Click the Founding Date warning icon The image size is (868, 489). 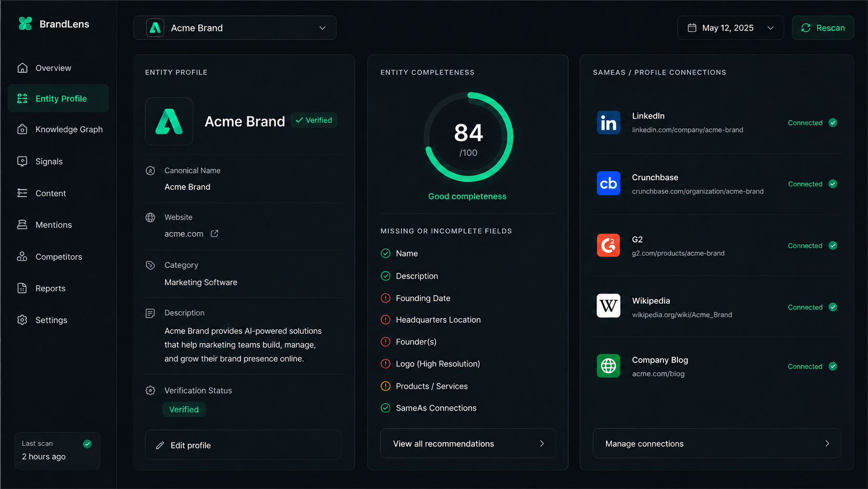point(386,298)
